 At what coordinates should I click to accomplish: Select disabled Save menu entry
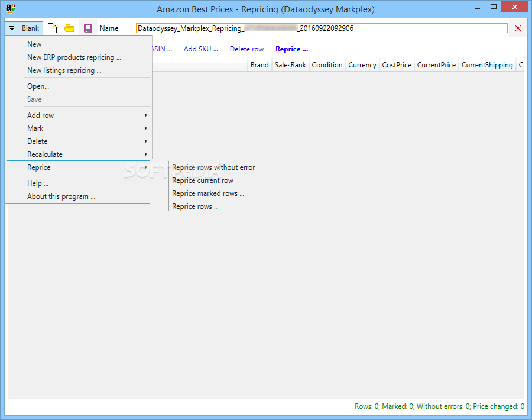click(x=79, y=99)
